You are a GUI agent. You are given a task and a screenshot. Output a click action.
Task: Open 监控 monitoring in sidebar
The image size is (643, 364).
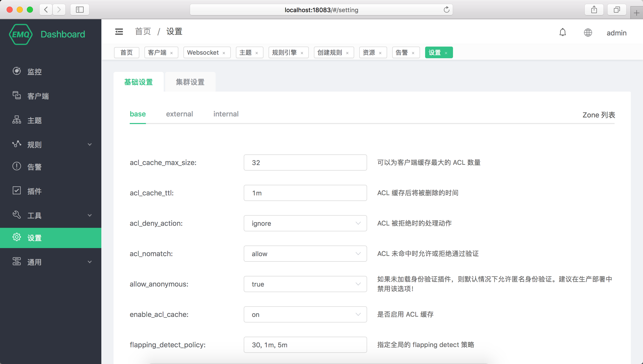coord(34,72)
